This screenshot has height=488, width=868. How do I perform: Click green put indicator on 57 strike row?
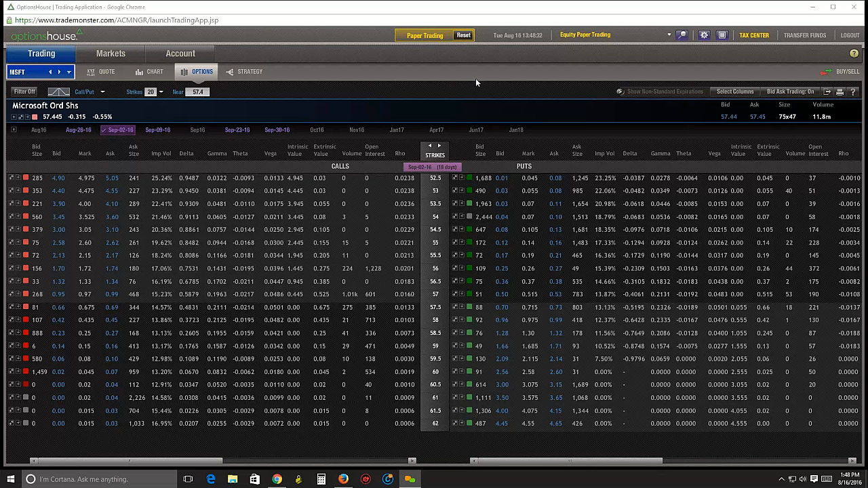pos(469,294)
